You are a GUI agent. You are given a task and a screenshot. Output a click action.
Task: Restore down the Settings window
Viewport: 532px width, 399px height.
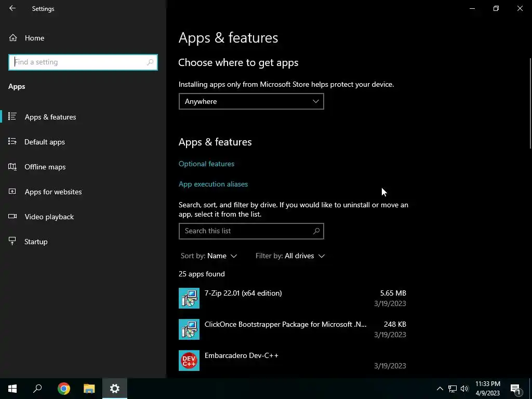coord(496,8)
